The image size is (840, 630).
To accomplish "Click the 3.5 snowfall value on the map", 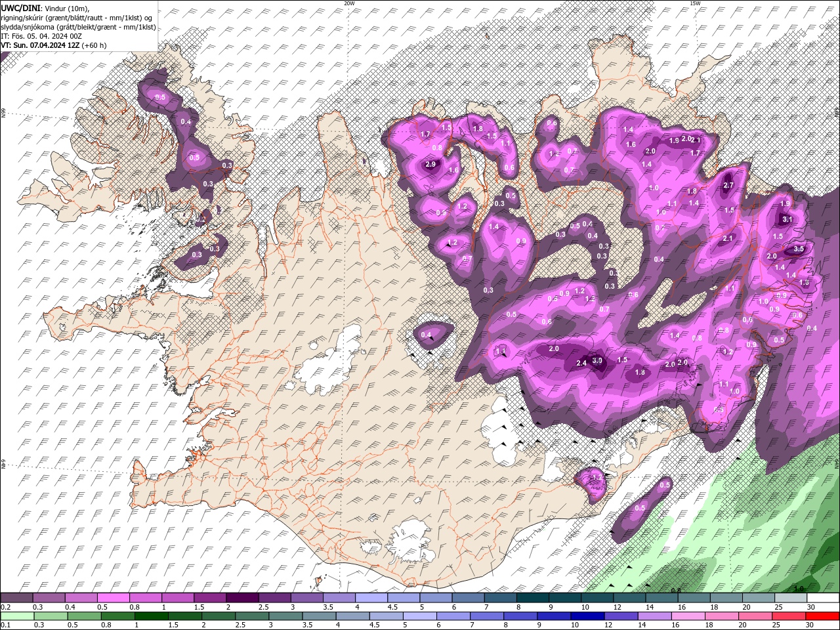I will click(799, 249).
